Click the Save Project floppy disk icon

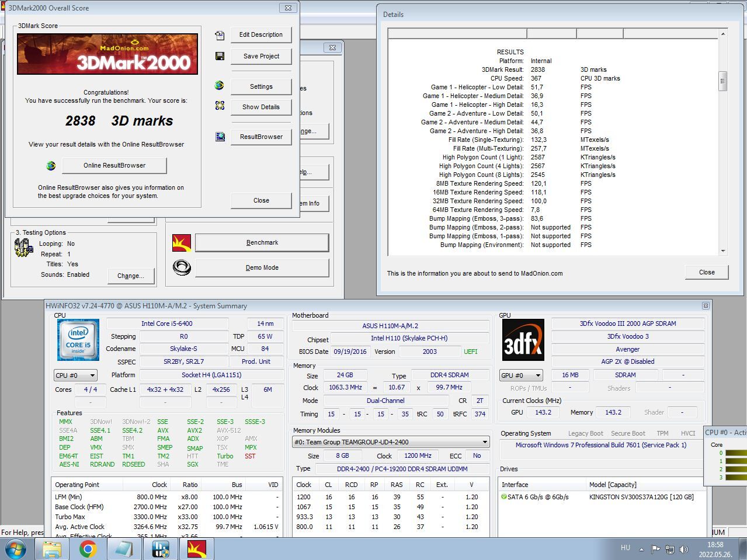[x=220, y=56]
